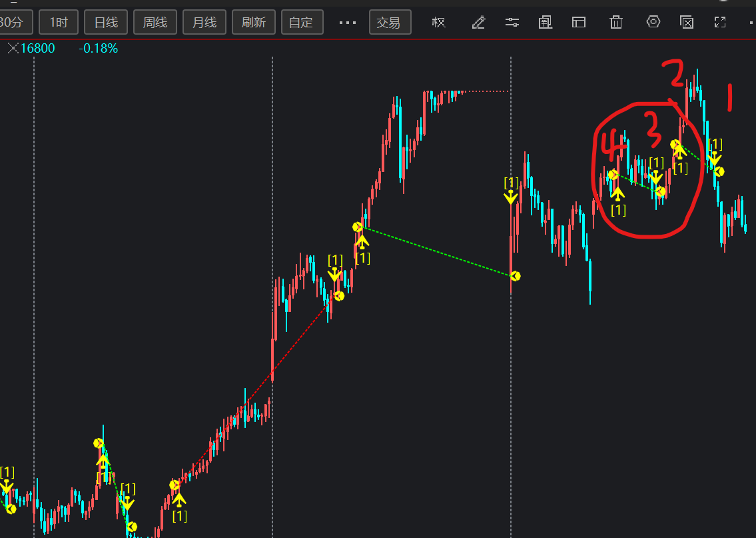Click the handwritten red number 1 annotation
This screenshot has width=756, height=538.
(x=729, y=97)
